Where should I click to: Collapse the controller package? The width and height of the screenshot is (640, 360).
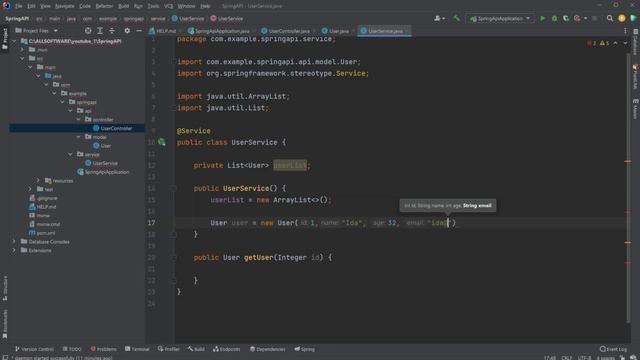(x=78, y=120)
